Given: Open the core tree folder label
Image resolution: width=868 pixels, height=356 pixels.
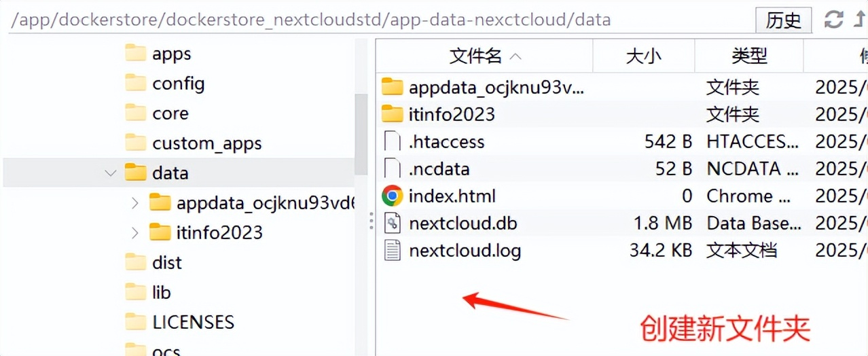Looking at the screenshot, I should coord(170,113).
